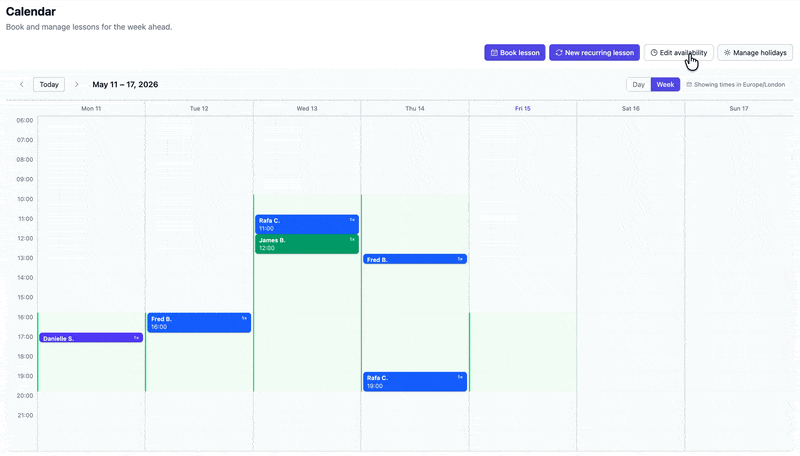
Task: Click the timezone icon beside Europe/London
Action: click(x=689, y=85)
